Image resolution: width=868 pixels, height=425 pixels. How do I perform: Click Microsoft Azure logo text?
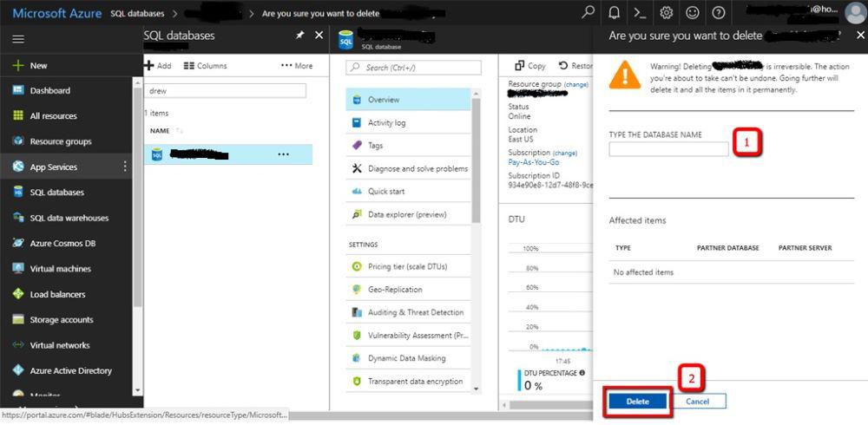57,13
